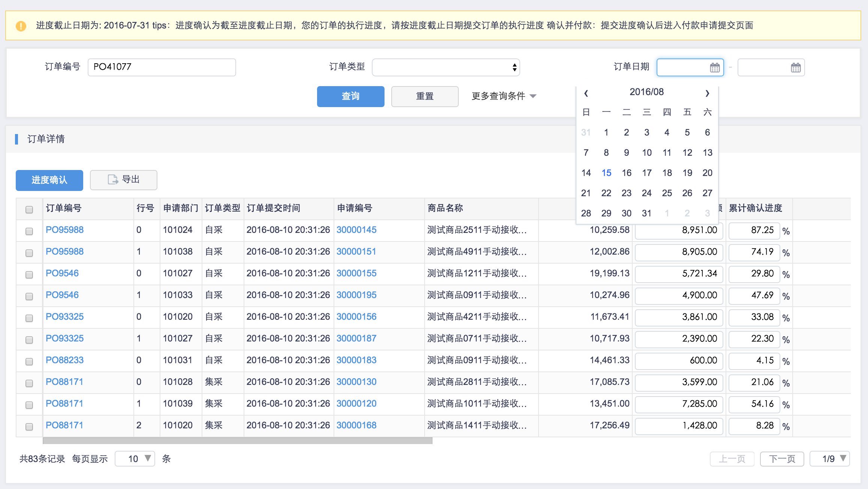Check the PO88171 row with request 30000130
Image resolution: width=868 pixels, height=489 pixels.
click(29, 383)
